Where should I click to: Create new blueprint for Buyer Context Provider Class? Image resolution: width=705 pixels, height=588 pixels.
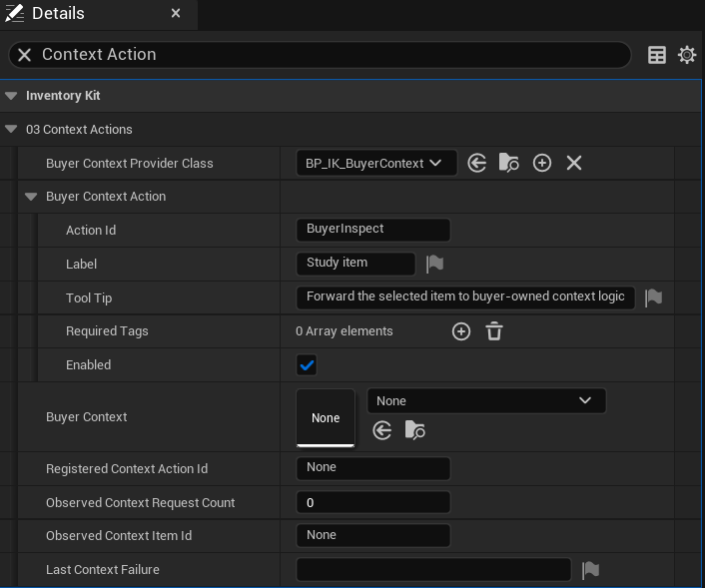click(542, 163)
